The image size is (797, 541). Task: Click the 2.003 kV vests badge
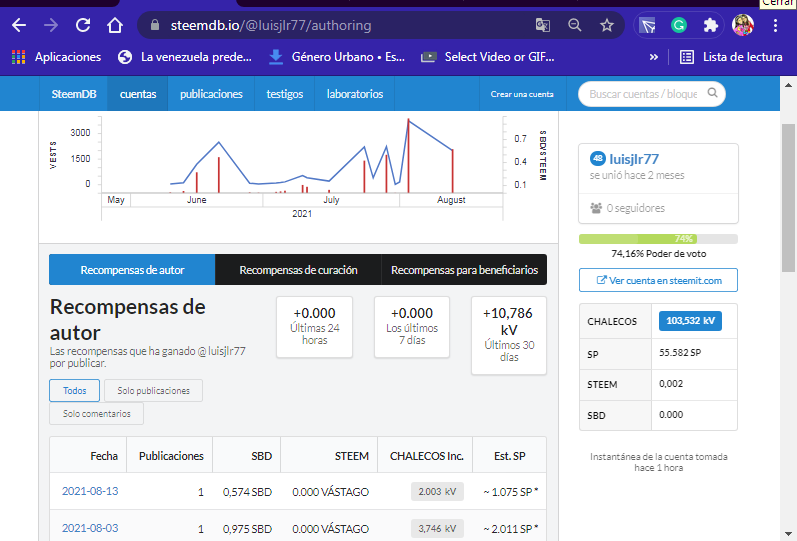tap(437, 491)
